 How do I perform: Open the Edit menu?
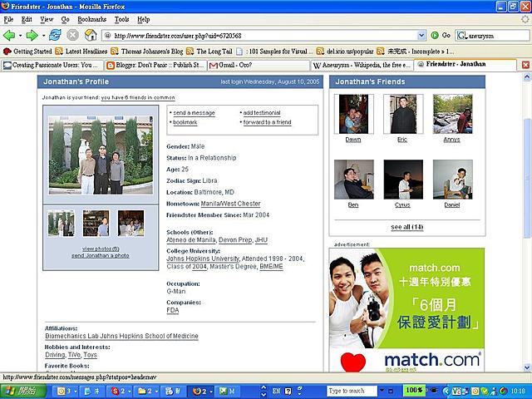(x=27, y=19)
